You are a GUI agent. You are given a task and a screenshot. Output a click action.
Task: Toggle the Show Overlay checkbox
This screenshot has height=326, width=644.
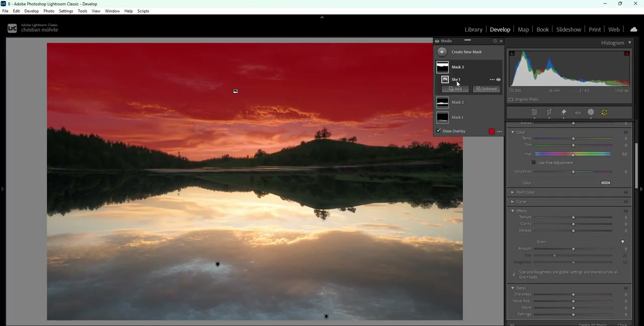coord(438,131)
